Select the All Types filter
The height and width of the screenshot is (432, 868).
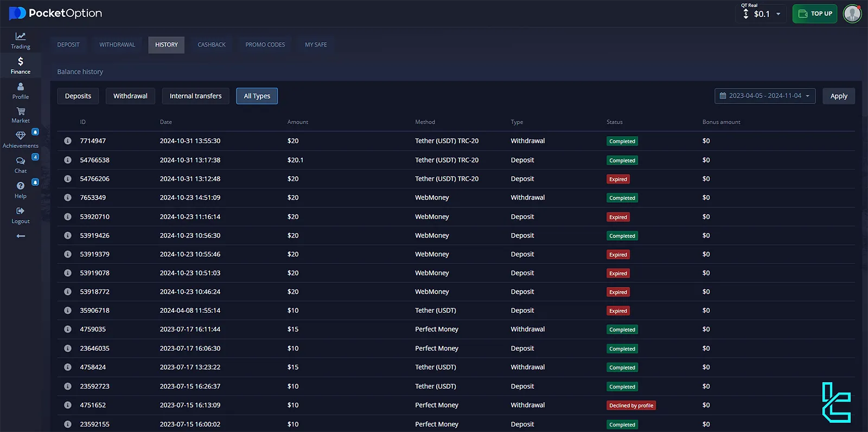point(257,96)
